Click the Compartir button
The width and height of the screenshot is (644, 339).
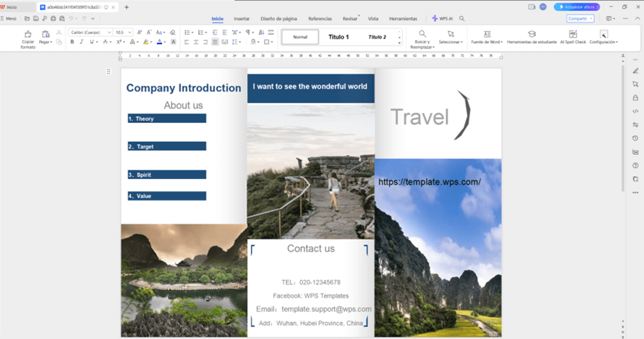[579, 18]
